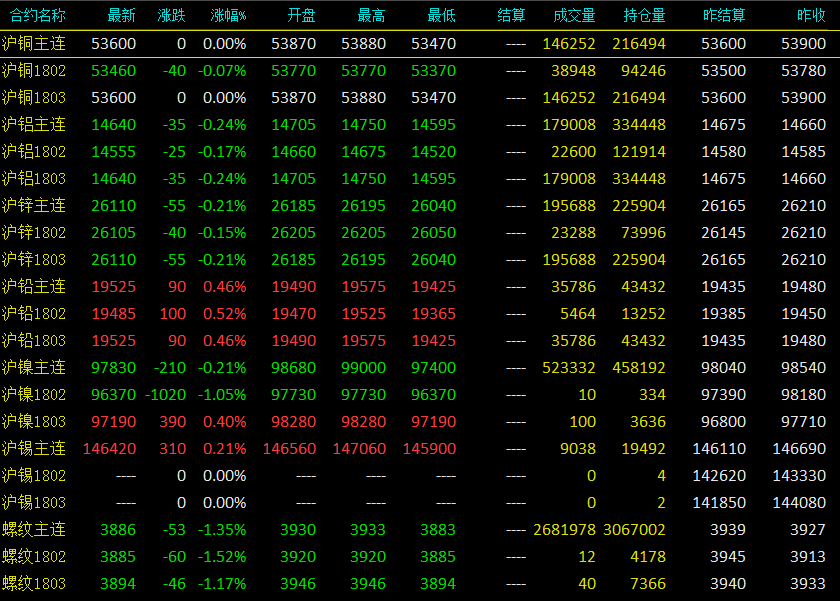Click the 昨结算 column header

724,16
